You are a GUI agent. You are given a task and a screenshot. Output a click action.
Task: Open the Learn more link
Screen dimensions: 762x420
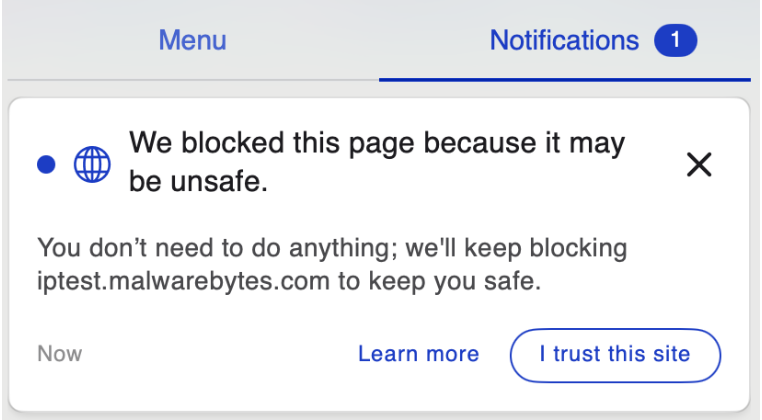(x=418, y=354)
